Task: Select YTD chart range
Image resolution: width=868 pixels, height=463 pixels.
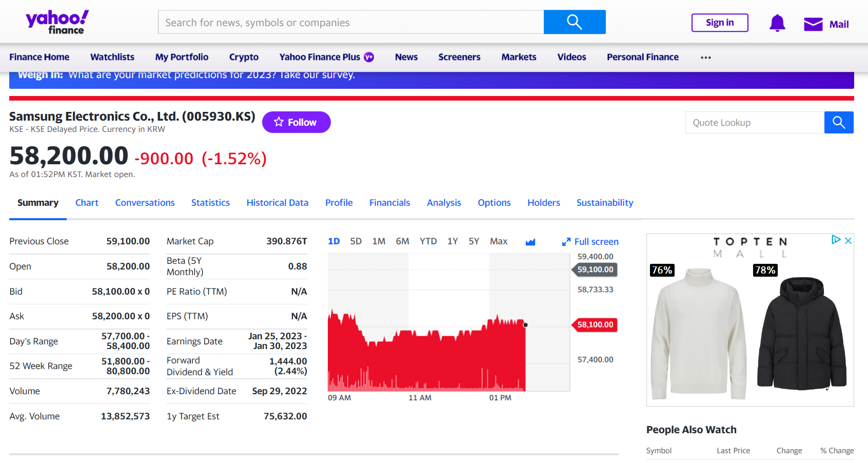Action: 428,241
